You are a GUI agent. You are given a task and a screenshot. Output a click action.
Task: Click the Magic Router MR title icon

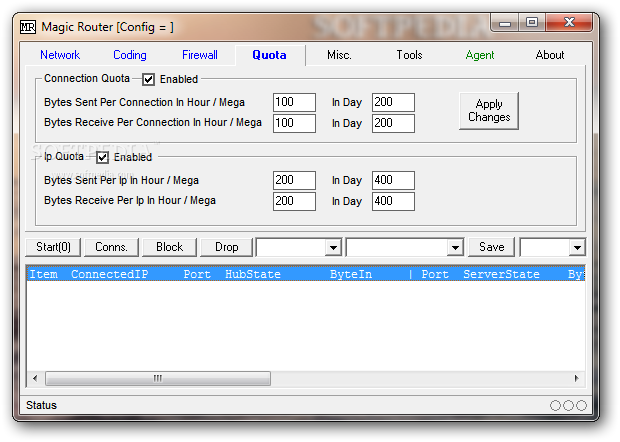[x=28, y=27]
